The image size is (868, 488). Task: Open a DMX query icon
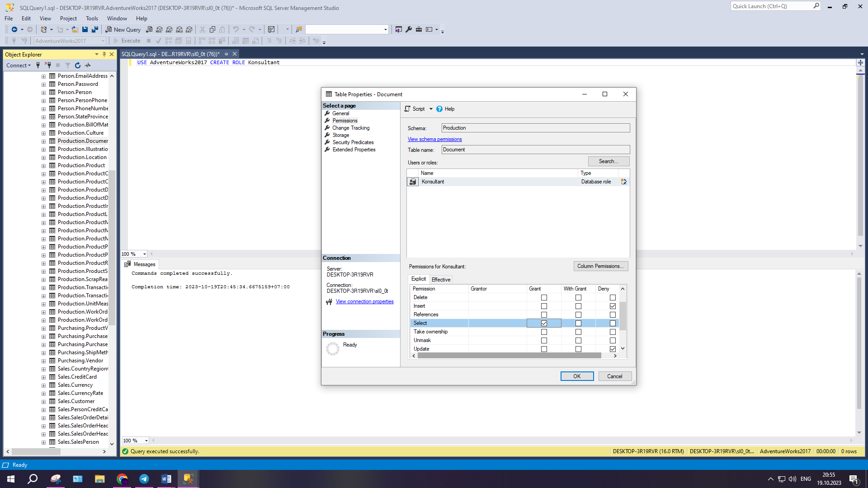click(169, 29)
